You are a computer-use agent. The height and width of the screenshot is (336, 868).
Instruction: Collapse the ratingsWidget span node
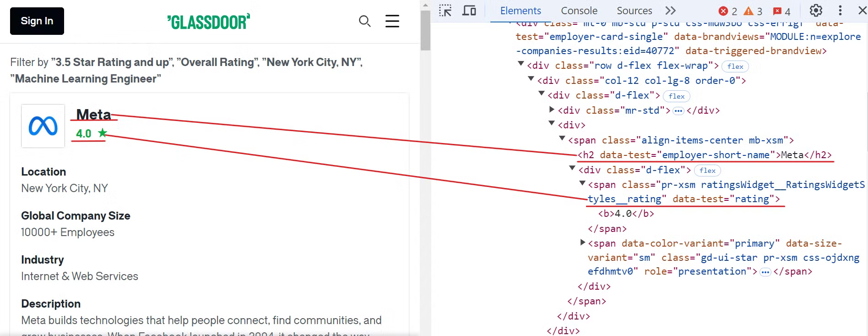(582, 183)
